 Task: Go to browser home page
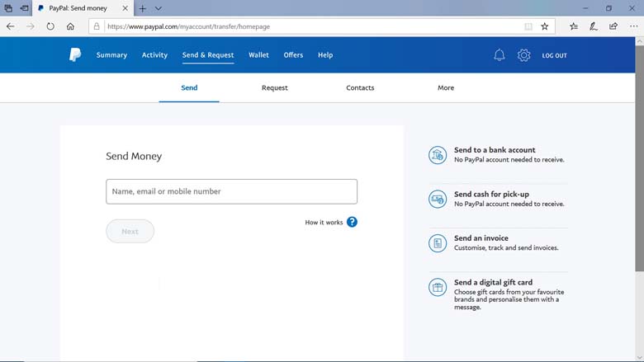pyautogui.click(x=71, y=26)
